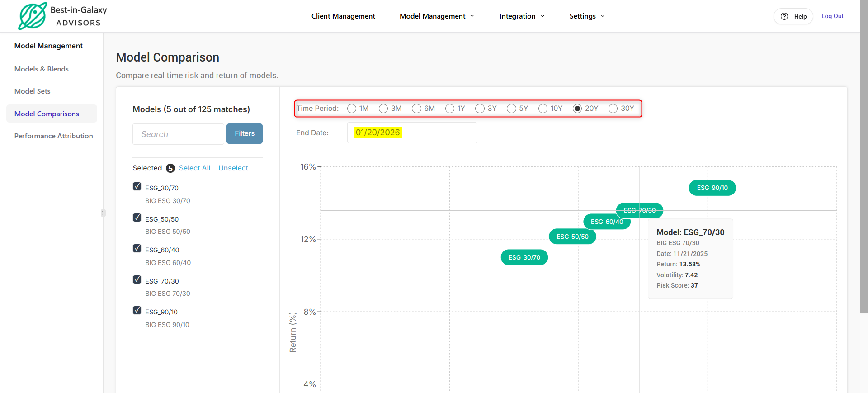Image resolution: width=868 pixels, height=393 pixels.
Task: Select the 1M time period
Action: pos(352,109)
